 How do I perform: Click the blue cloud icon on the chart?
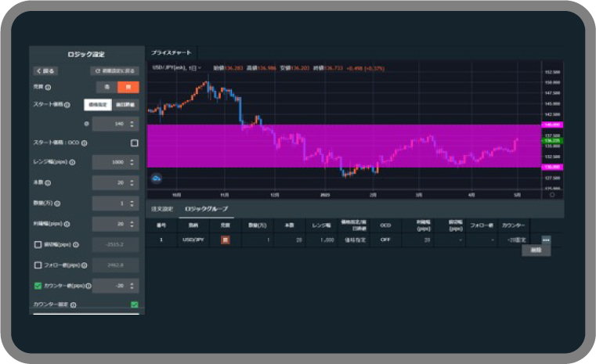coord(157,178)
